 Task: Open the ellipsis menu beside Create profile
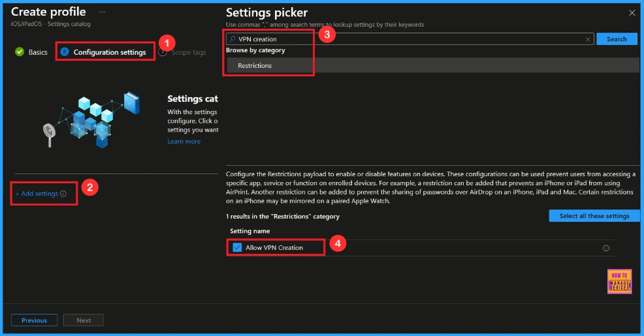102,12
